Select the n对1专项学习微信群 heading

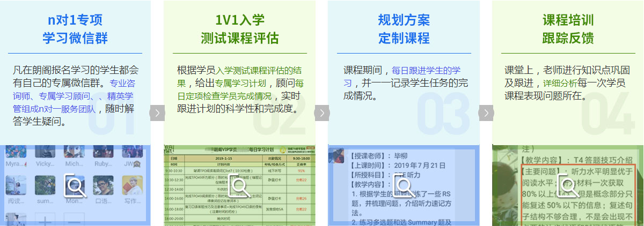[75, 29]
